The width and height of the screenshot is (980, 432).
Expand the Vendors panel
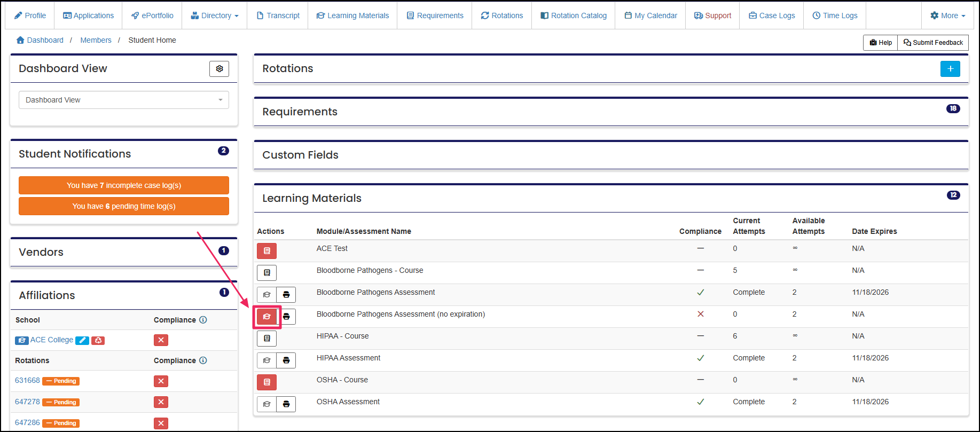[124, 253]
